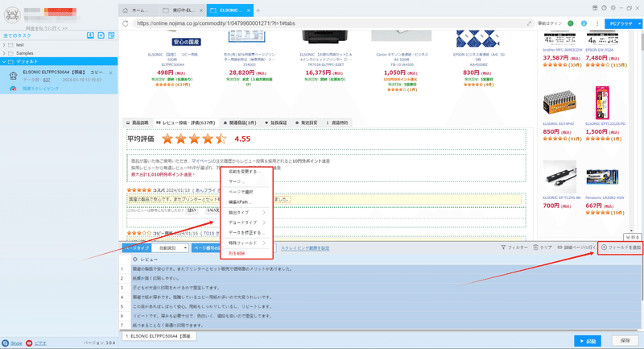
Task: Click the 保存 save button
Action: pos(625,341)
